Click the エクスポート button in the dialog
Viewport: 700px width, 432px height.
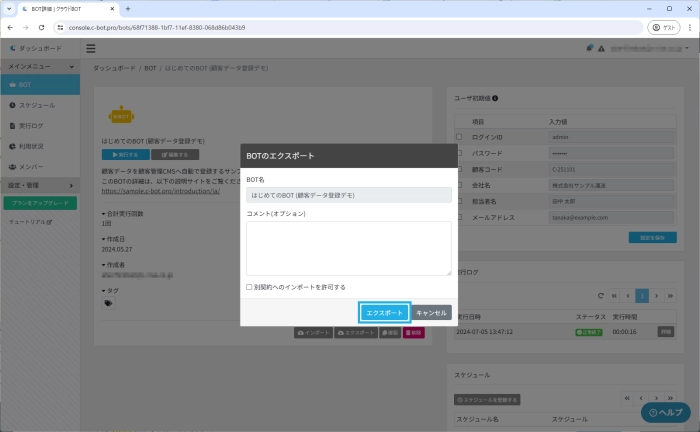[385, 313]
